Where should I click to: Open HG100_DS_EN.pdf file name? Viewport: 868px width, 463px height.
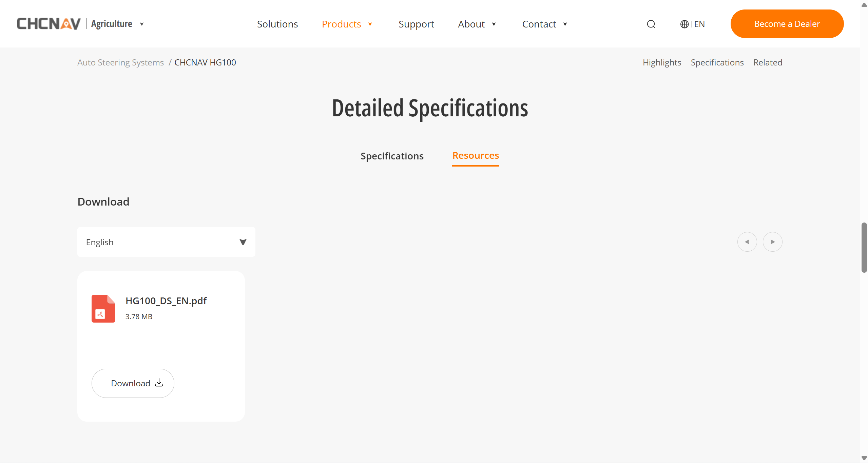(x=166, y=301)
